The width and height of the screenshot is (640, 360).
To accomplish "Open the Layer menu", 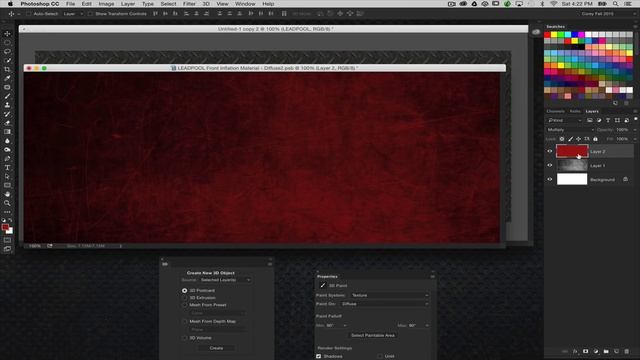I will (x=128, y=4).
